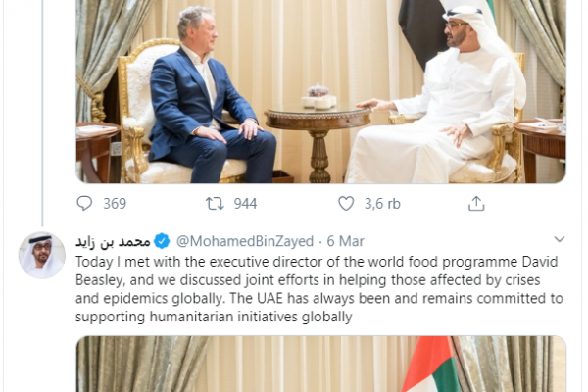588x392 pixels.
Task: Open Mohamed bin Zayed profile avatar
Action: click(42, 255)
